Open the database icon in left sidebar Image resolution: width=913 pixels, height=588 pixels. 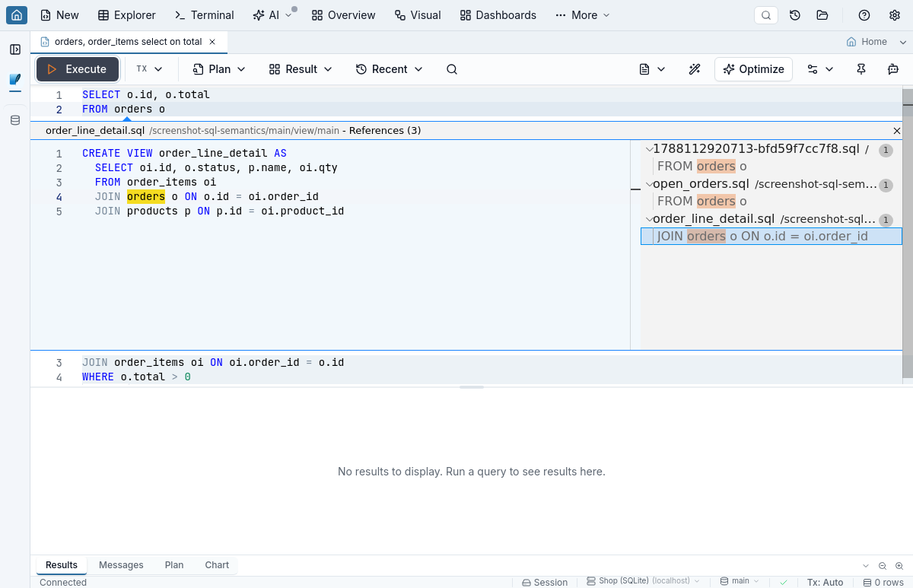15,120
